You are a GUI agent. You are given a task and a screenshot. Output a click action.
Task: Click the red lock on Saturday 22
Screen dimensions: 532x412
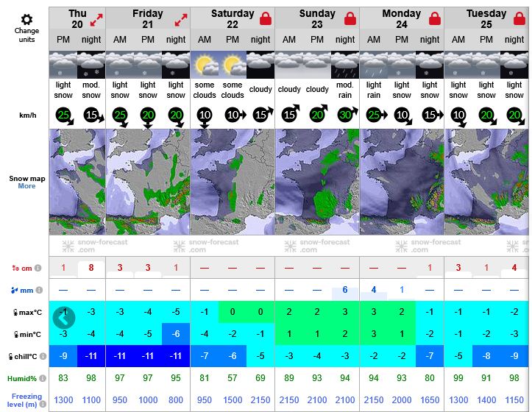point(266,19)
